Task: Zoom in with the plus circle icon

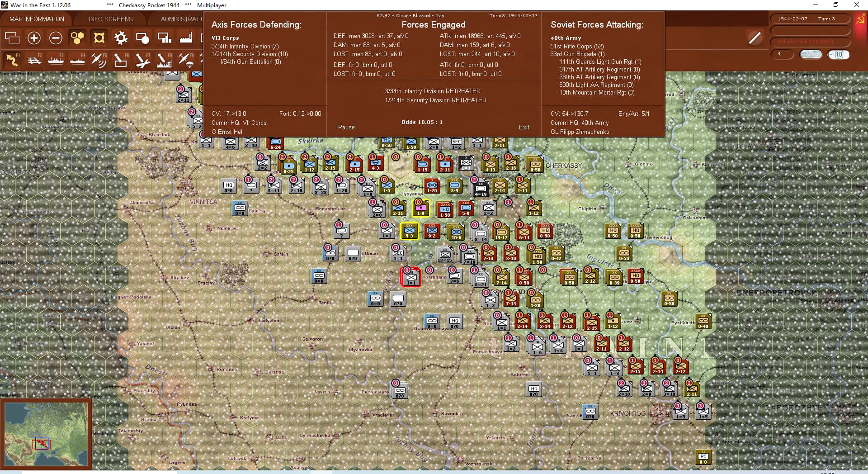Action: [x=34, y=38]
